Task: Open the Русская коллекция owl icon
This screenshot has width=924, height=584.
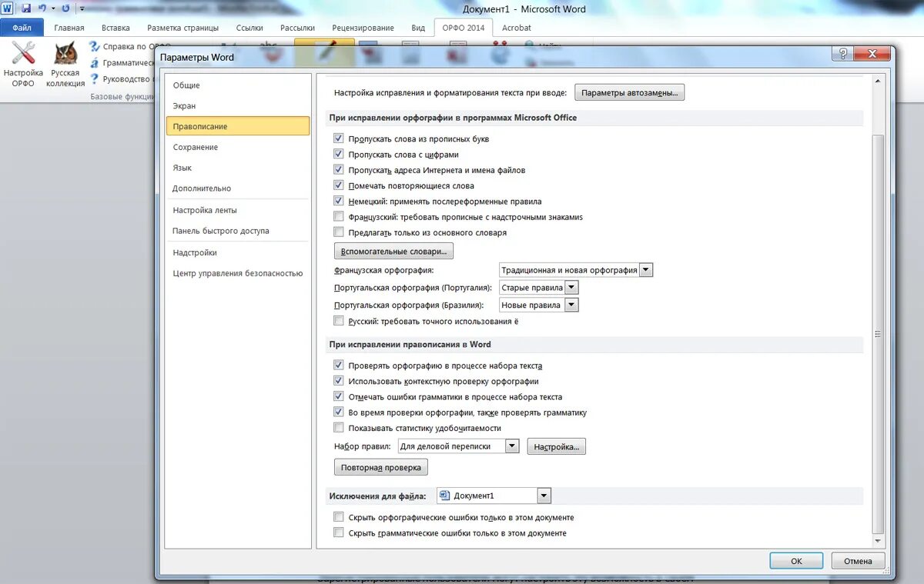Action: coord(65,64)
